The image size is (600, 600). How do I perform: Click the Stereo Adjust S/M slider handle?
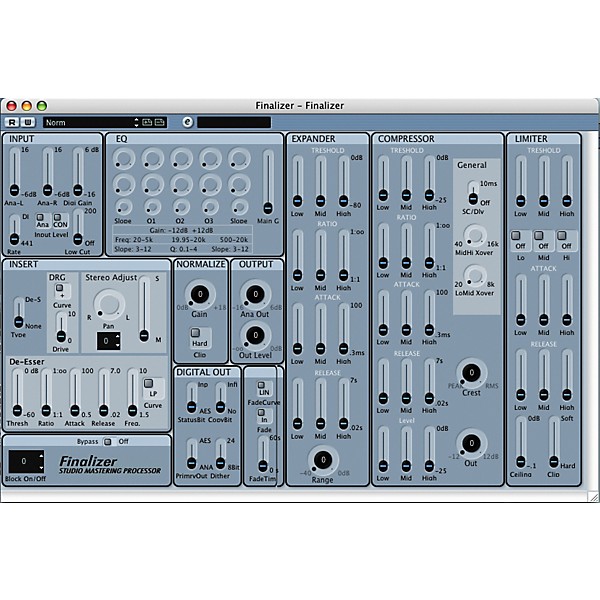click(x=144, y=335)
